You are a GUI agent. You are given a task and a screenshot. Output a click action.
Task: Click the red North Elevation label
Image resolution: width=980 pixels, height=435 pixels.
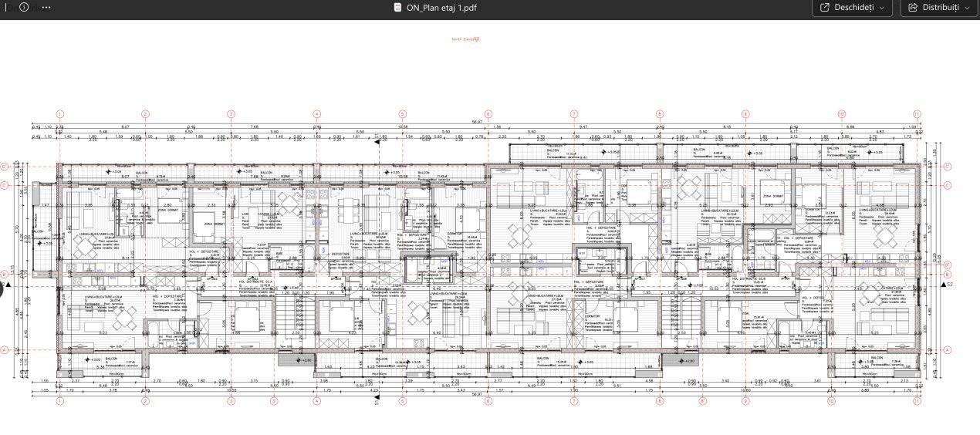coord(466,38)
